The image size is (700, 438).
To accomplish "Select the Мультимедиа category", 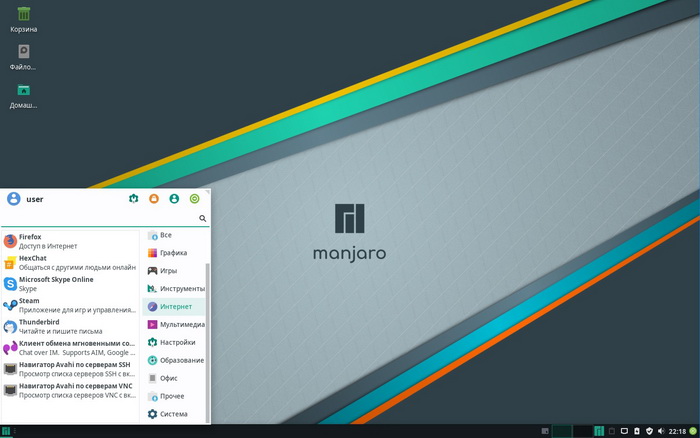I will pos(174,325).
